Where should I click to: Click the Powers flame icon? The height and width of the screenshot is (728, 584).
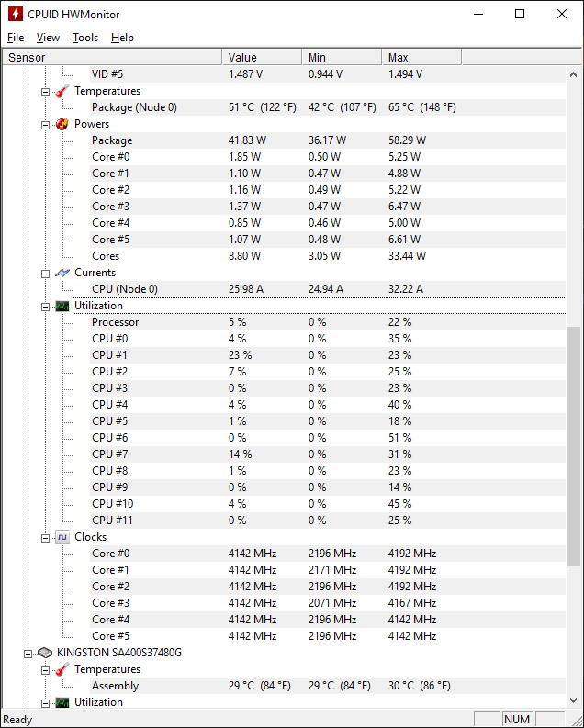click(62, 124)
